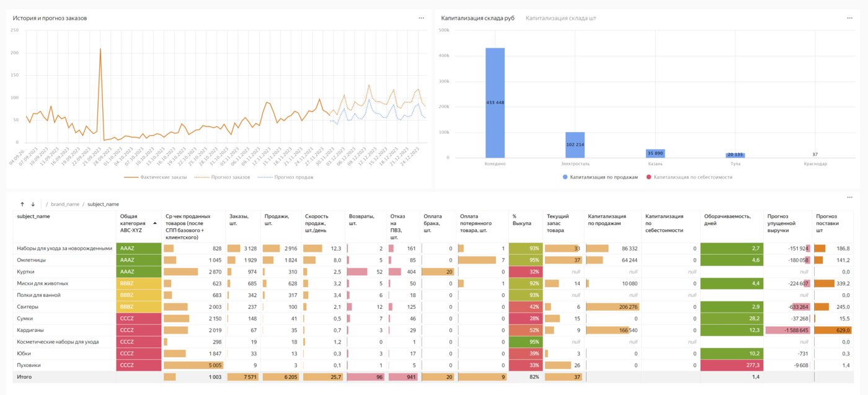Viewport: 868px width, 395px height.
Task: Sort table by Оборачиваемость, дней column header
Action: pos(730,216)
